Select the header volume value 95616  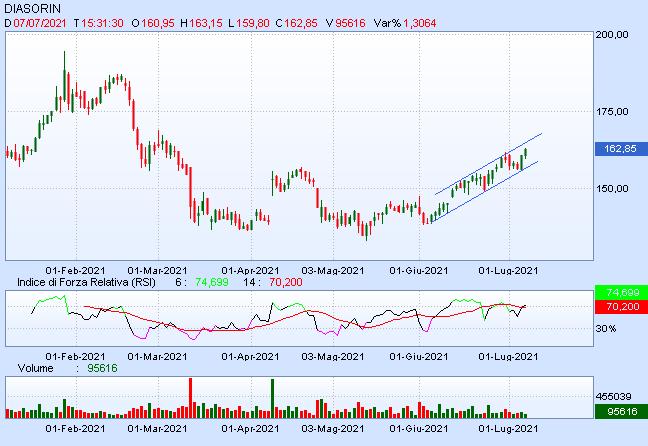coord(350,23)
